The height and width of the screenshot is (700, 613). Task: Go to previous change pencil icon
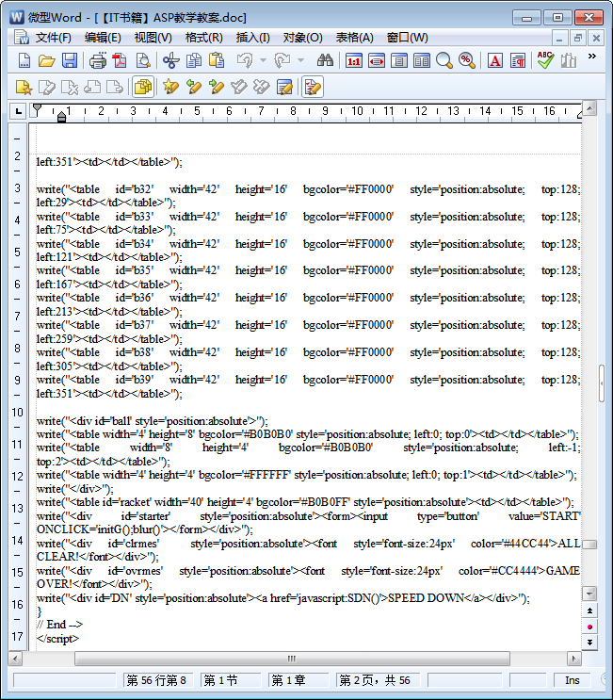pos(194,87)
